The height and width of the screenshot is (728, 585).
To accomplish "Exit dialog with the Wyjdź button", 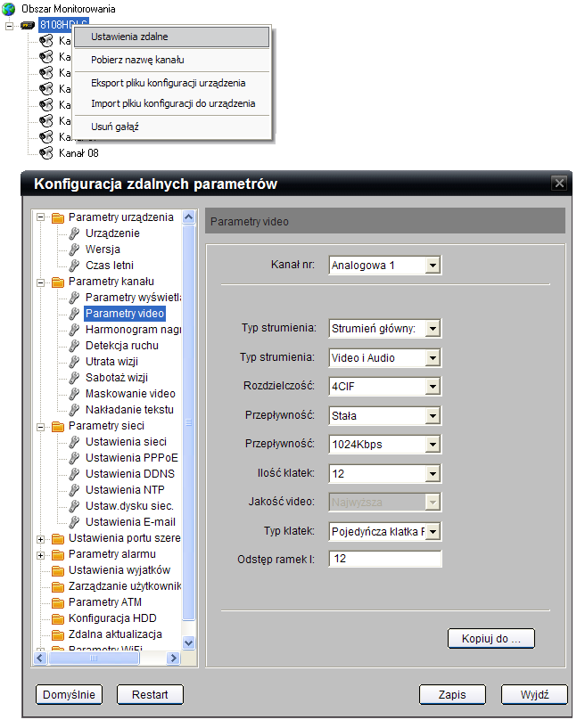I will pos(534,695).
